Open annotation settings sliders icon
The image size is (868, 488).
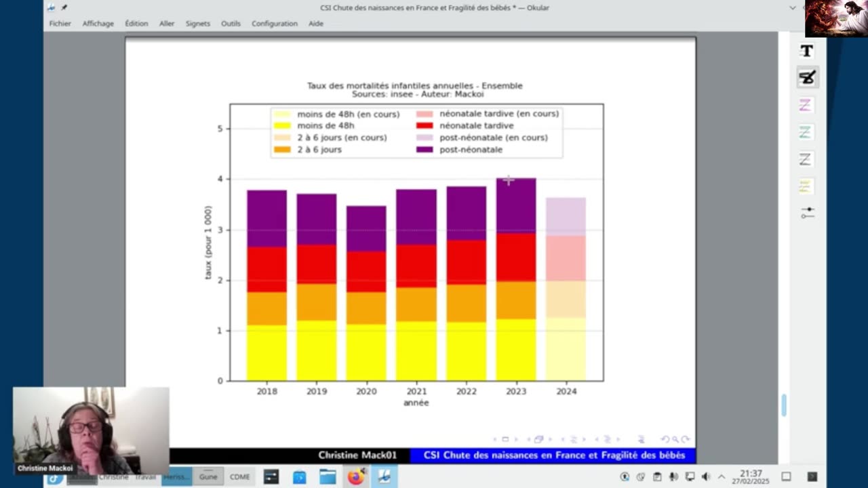click(x=807, y=213)
